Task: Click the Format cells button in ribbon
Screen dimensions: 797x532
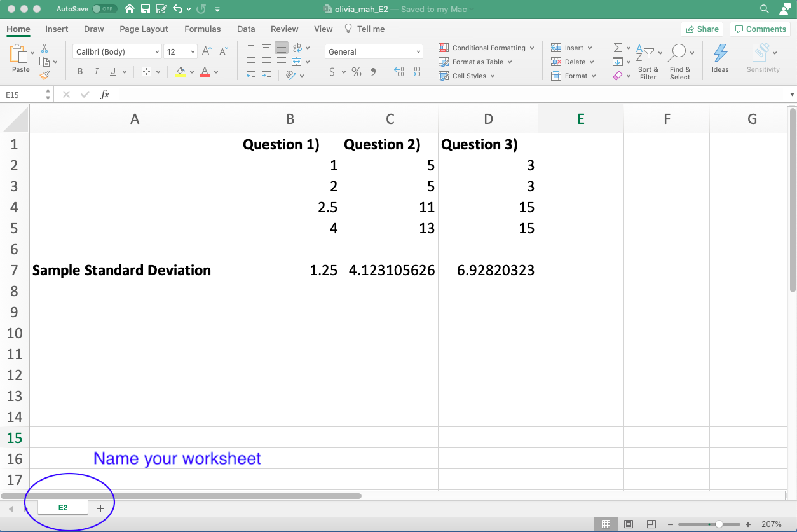Action: [x=573, y=76]
